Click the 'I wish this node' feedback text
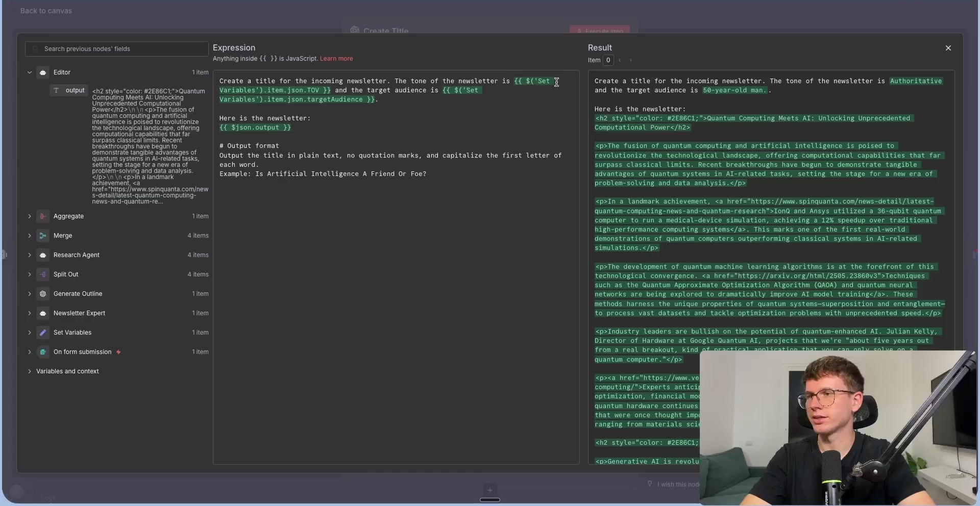Viewport: 980px width, 506px height. pyautogui.click(x=678, y=485)
